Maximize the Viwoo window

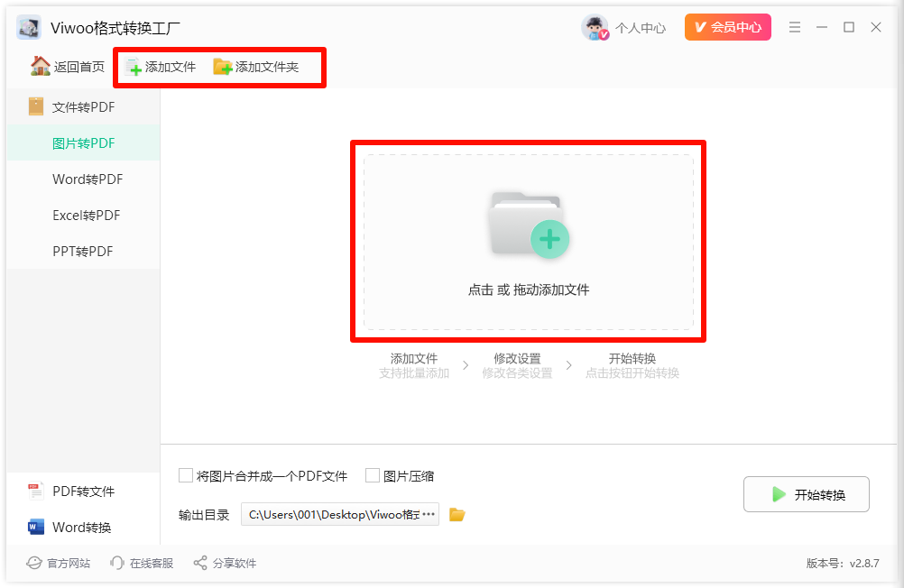tap(849, 27)
